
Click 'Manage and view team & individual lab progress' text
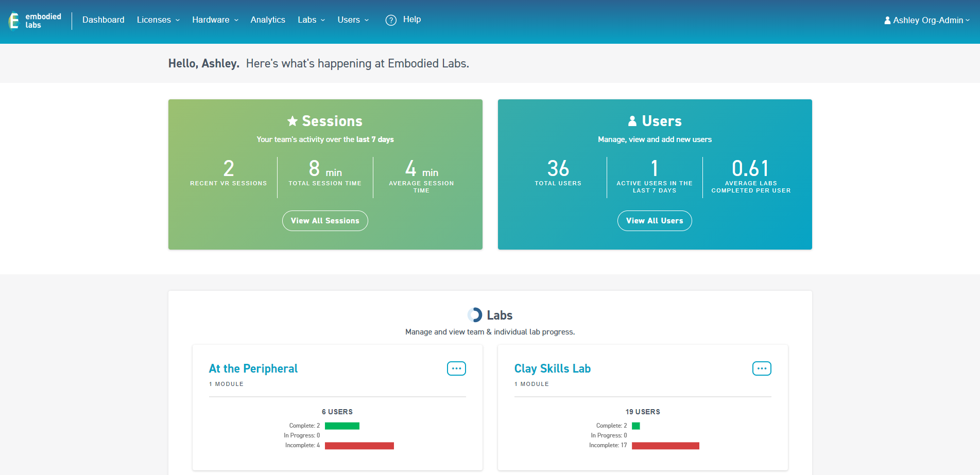pyautogui.click(x=490, y=332)
